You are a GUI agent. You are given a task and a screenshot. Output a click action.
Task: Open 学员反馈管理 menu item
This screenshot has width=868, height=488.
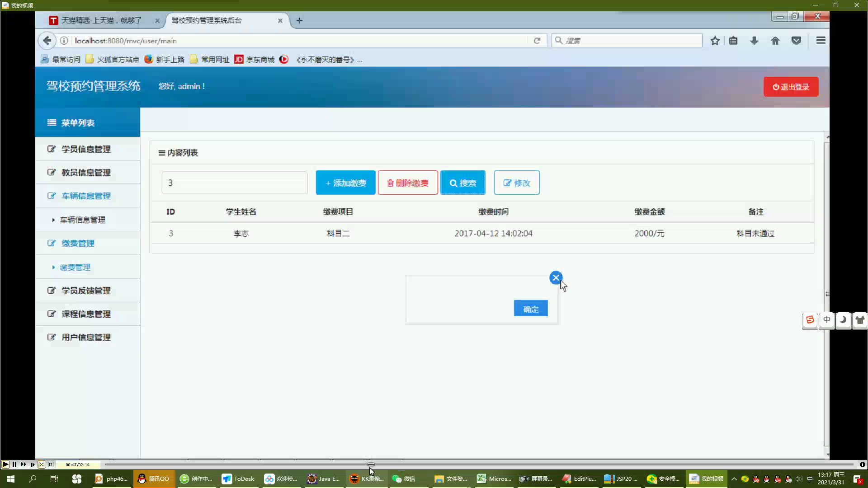[87, 291]
